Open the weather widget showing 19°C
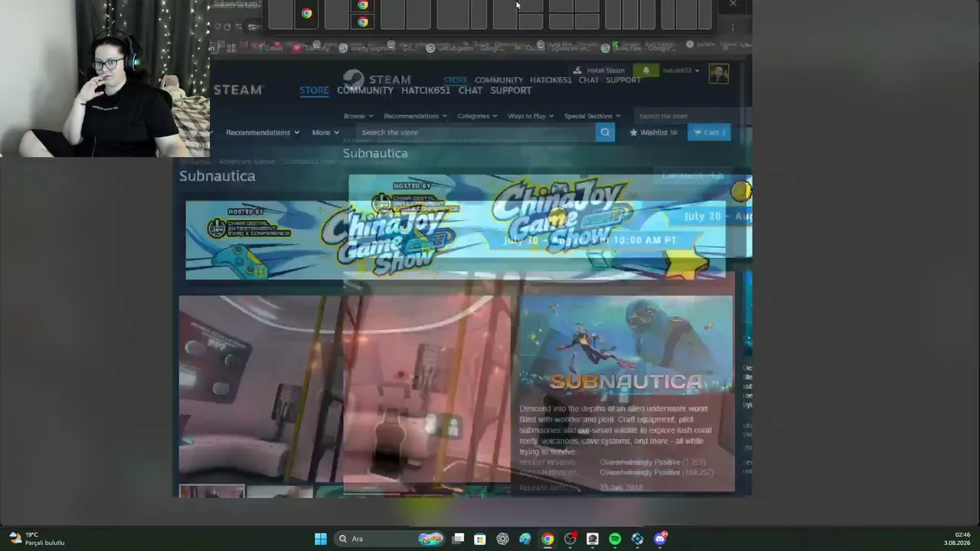 pos(37,539)
